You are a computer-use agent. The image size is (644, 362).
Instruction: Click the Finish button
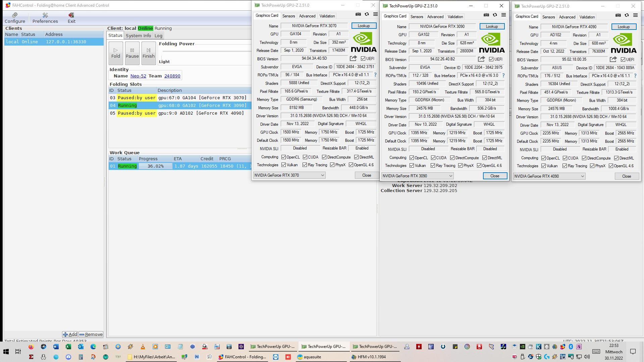tap(149, 53)
